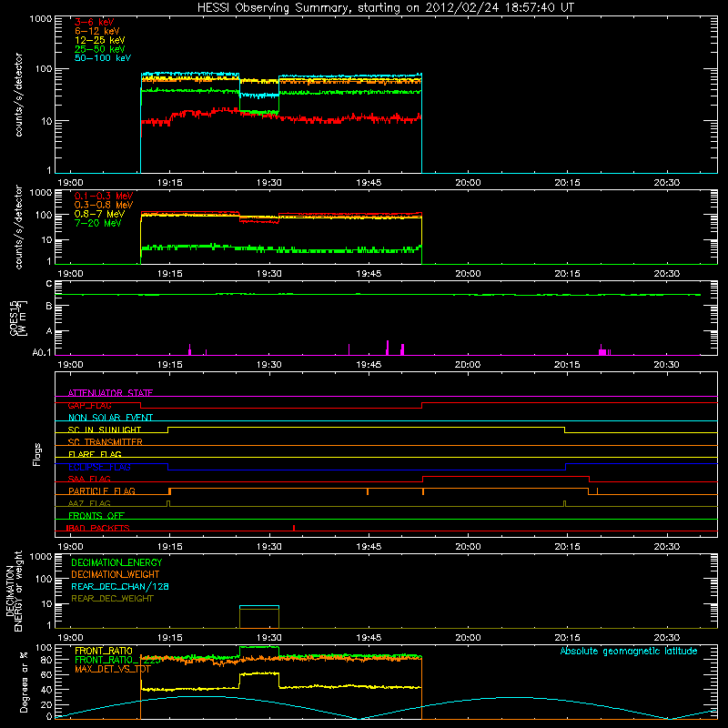Pick the AAZ_FLAG label
The height and width of the screenshot is (728, 728).
pyautogui.click(x=89, y=503)
